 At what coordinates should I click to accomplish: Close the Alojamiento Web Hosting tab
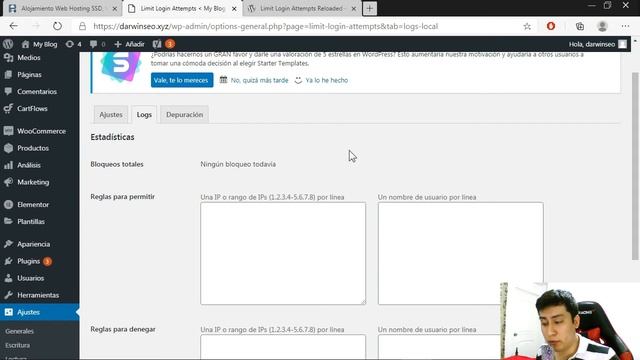(115, 8)
